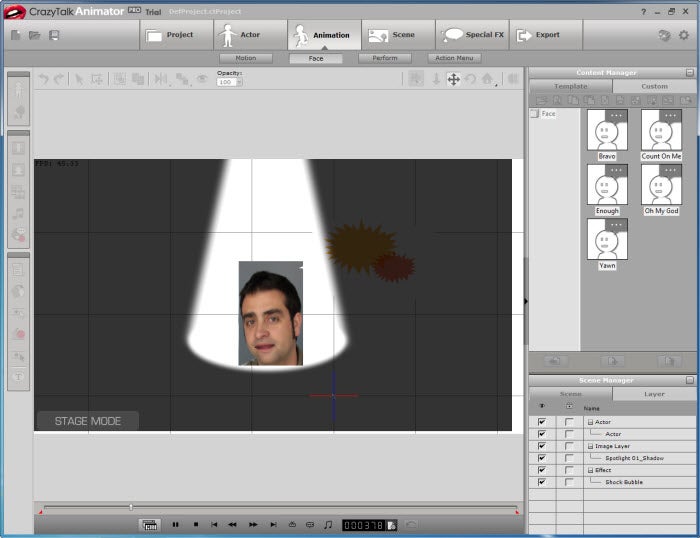The width and height of the screenshot is (700, 538).
Task: Switch to the Layer tab
Action: click(654, 394)
